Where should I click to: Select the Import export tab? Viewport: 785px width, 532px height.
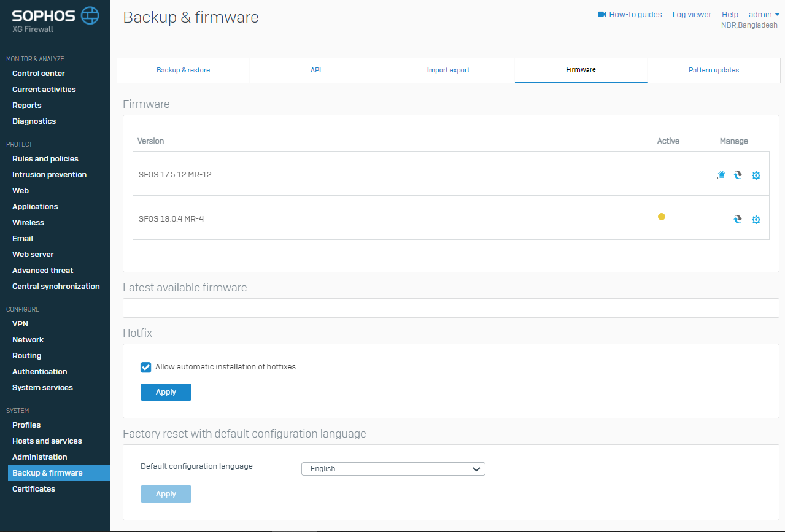click(448, 71)
